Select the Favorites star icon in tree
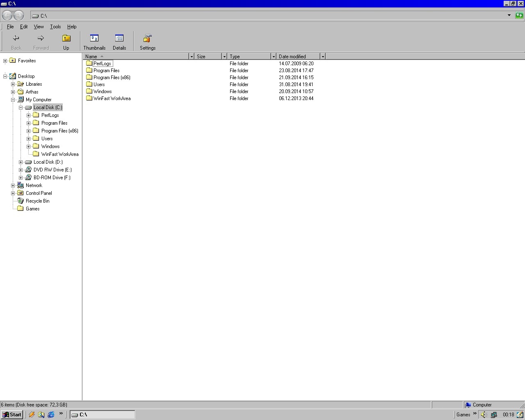This screenshot has width=525, height=420. (13, 60)
